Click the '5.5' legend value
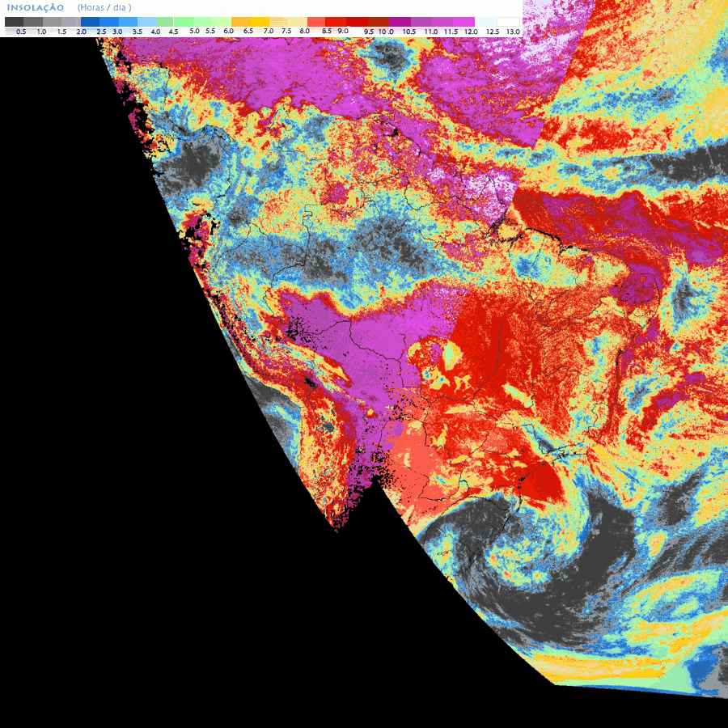 coord(210,31)
